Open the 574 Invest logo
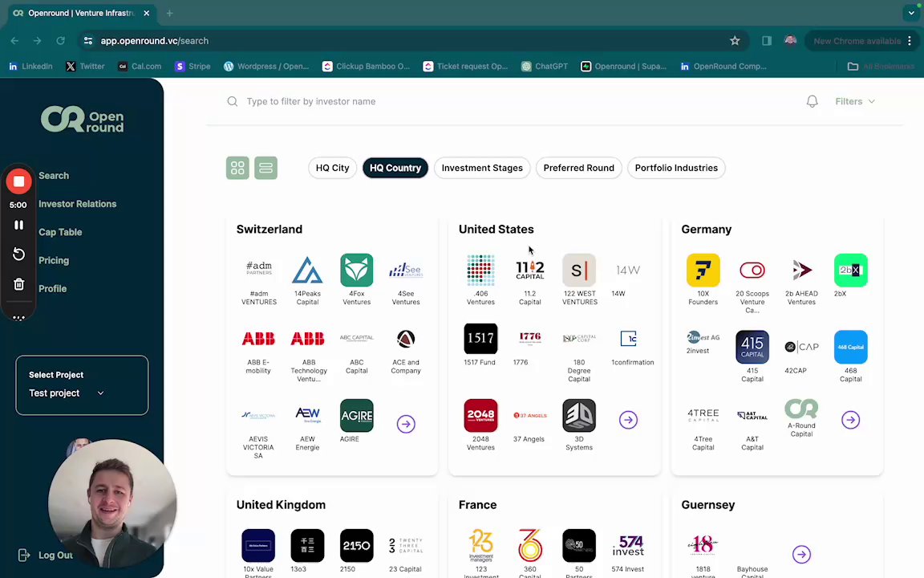The height and width of the screenshot is (578, 924). [628, 546]
